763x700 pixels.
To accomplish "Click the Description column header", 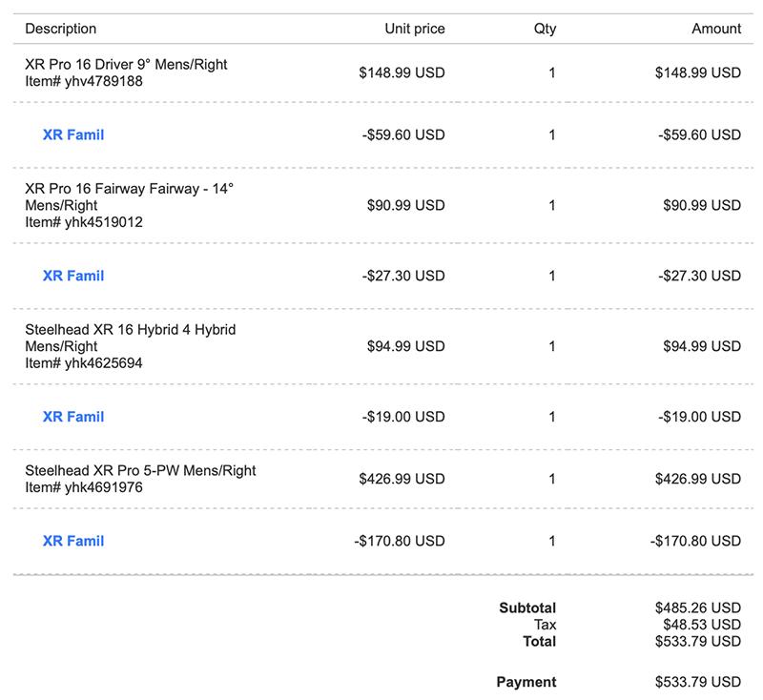I will 61,29.
